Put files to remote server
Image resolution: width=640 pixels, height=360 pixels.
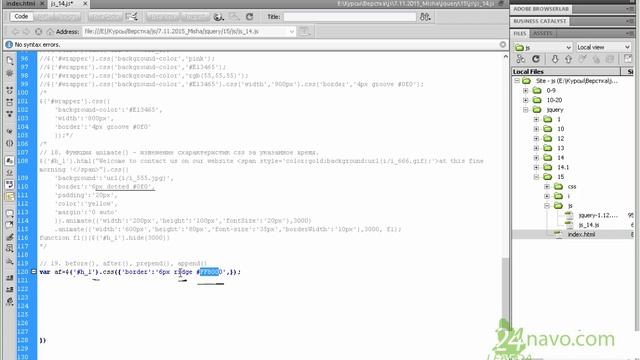pos(568,60)
